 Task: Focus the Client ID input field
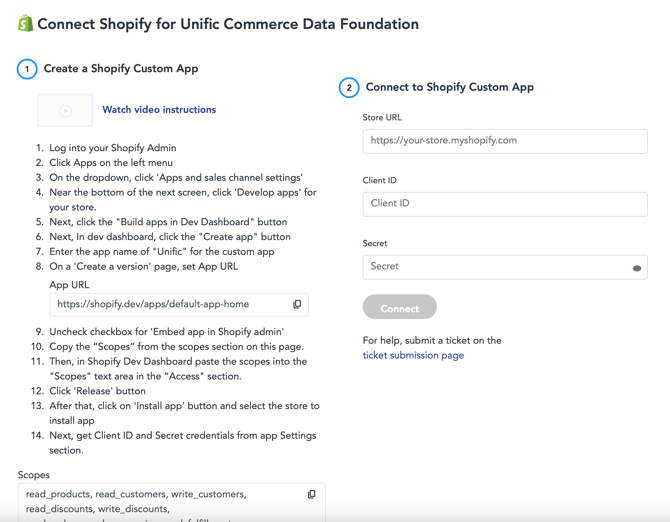click(x=505, y=204)
